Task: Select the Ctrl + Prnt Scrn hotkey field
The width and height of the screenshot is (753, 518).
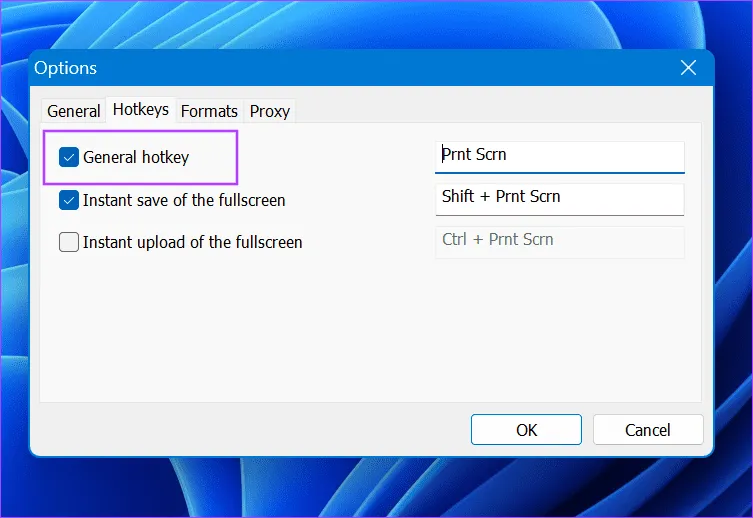Action: coord(560,240)
